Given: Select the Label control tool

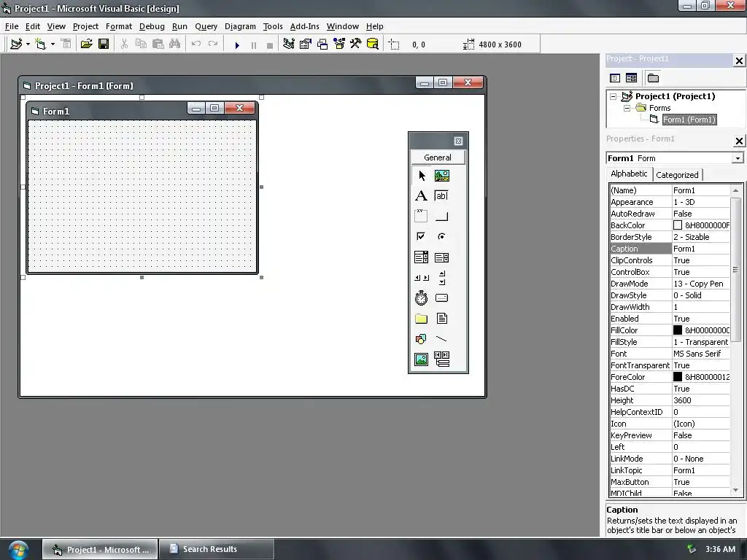Looking at the screenshot, I should (421, 195).
